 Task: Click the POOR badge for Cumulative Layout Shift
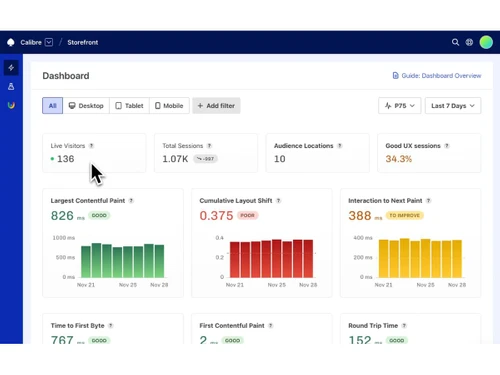coord(248,215)
